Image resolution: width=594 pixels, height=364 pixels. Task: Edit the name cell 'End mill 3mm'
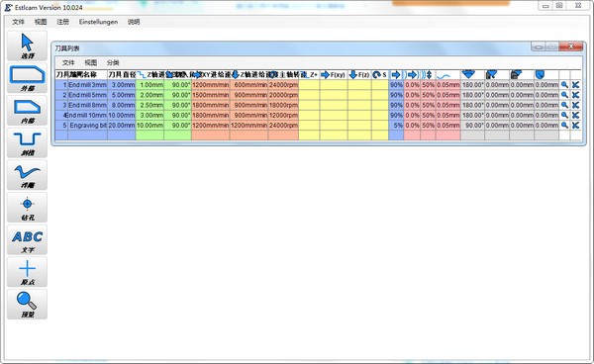(x=87, y=85)
